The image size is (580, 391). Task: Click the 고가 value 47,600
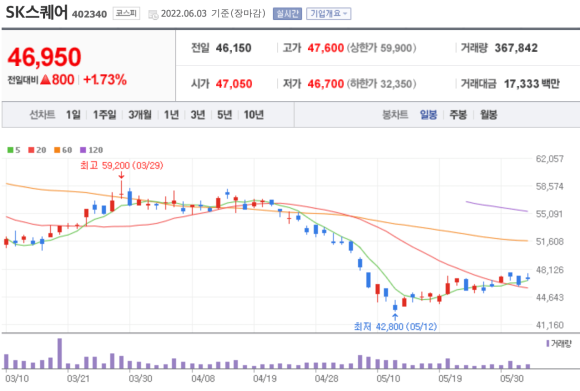[326, 48]
